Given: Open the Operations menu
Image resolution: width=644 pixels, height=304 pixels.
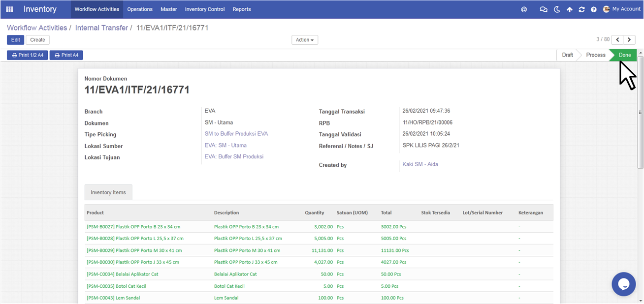Looking at the screenshot, I should (140, 9).
